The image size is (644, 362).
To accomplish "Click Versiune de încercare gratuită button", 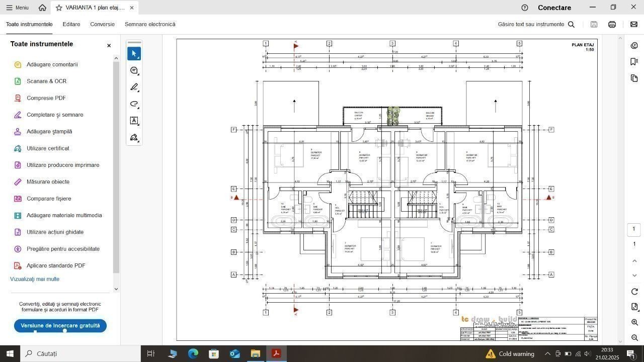I will tap(60, 325).
